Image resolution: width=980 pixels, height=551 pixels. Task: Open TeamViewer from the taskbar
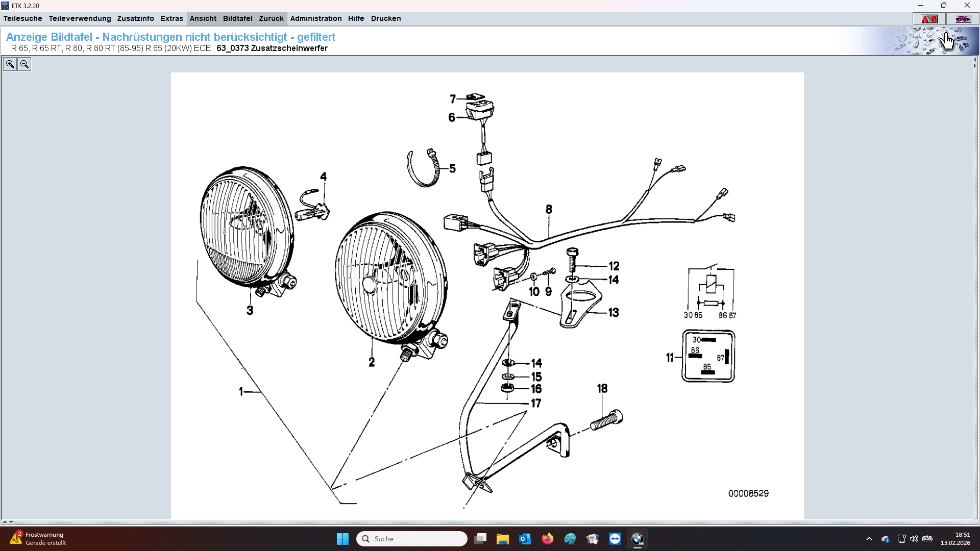pyautogui.click(x=615, y=539)
